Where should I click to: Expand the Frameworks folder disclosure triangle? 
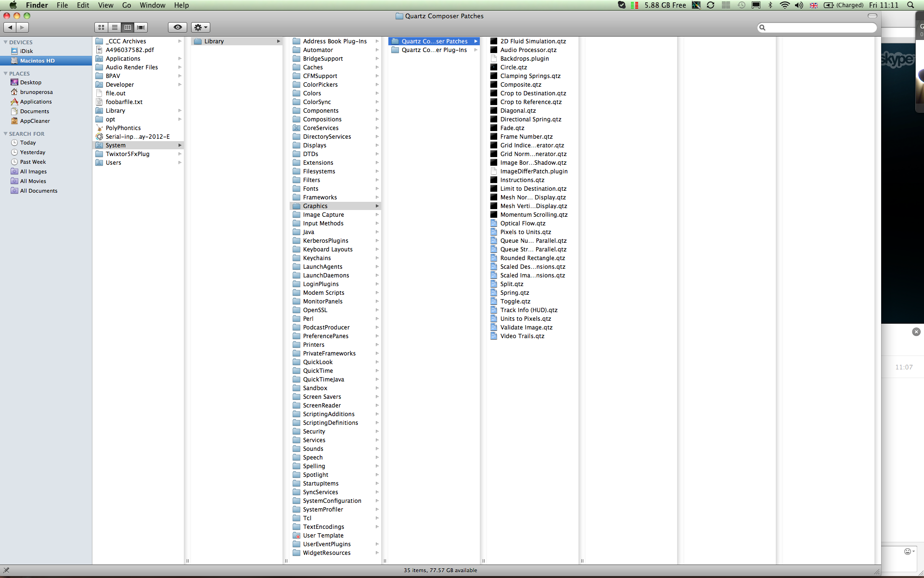pos(377,197)
